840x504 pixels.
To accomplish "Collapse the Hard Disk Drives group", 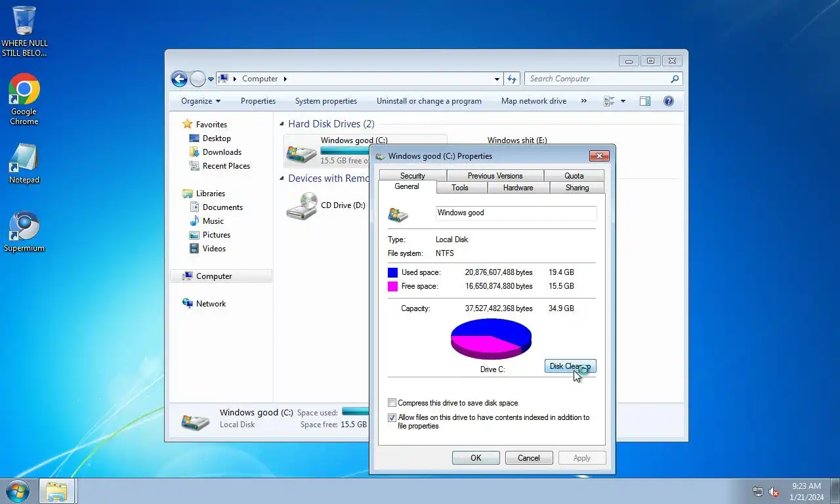I will click(x=282, y=124).
